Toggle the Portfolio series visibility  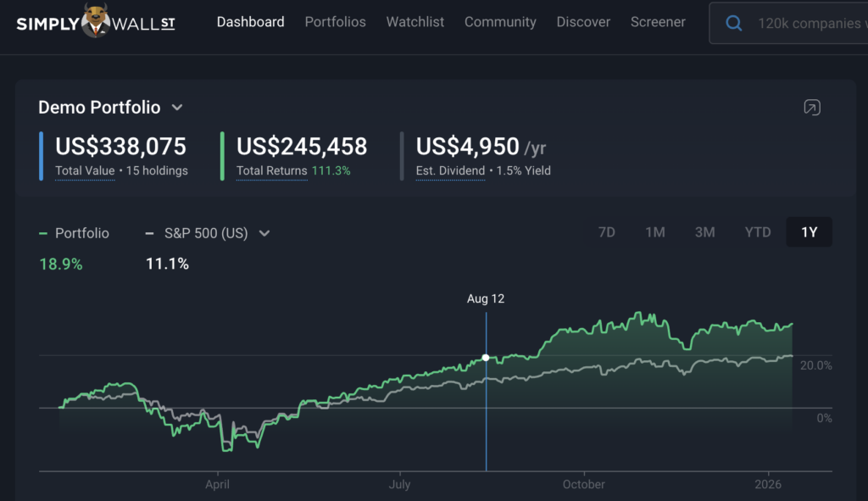pos(75,232)
